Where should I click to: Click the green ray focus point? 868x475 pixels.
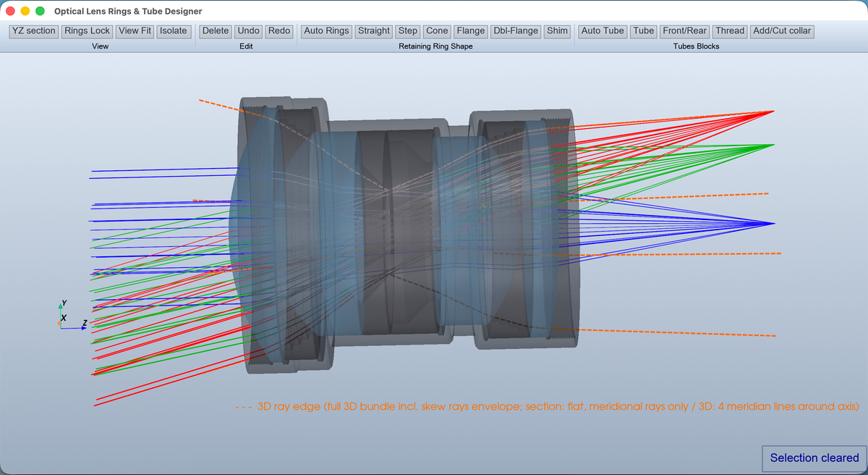pos(773,145)
